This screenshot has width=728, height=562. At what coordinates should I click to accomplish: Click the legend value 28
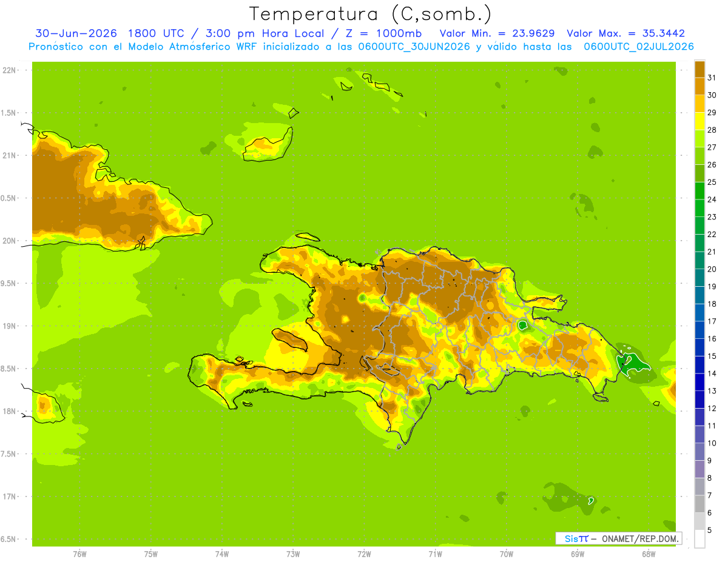tap(712, 130)
